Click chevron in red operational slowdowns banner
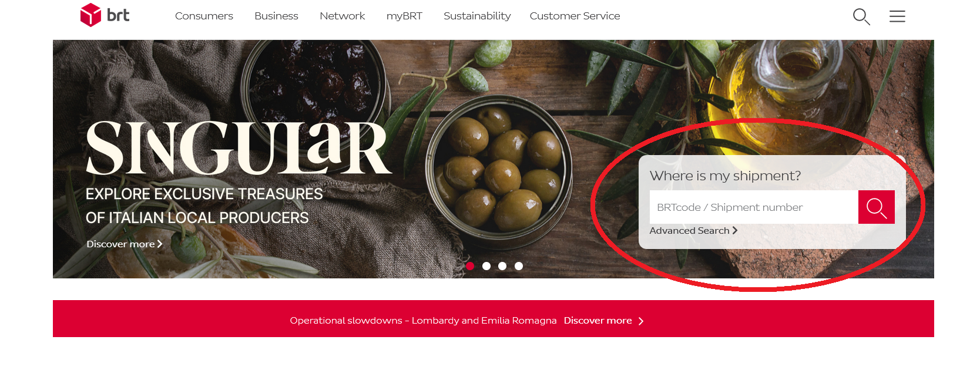 [x=641, y=321]
